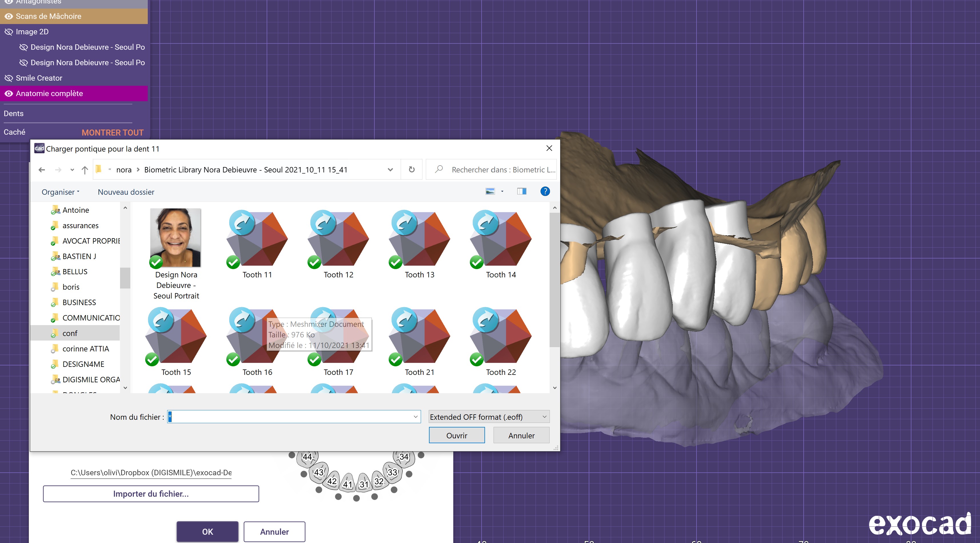Toggle Smile Creator visibility eye
The image size is (980, 543).
point(9,78)
